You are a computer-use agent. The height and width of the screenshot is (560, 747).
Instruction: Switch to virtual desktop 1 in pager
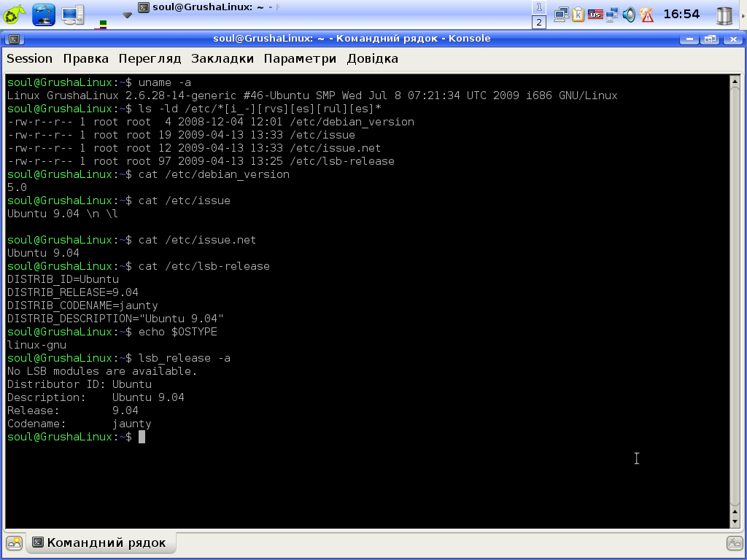click(539, 7)
